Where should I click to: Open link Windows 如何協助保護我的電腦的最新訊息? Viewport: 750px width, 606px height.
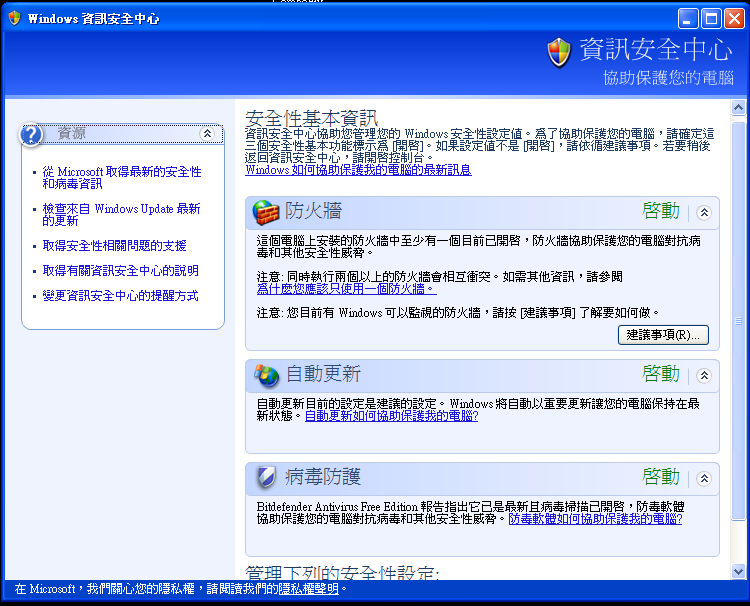point(358,170)
